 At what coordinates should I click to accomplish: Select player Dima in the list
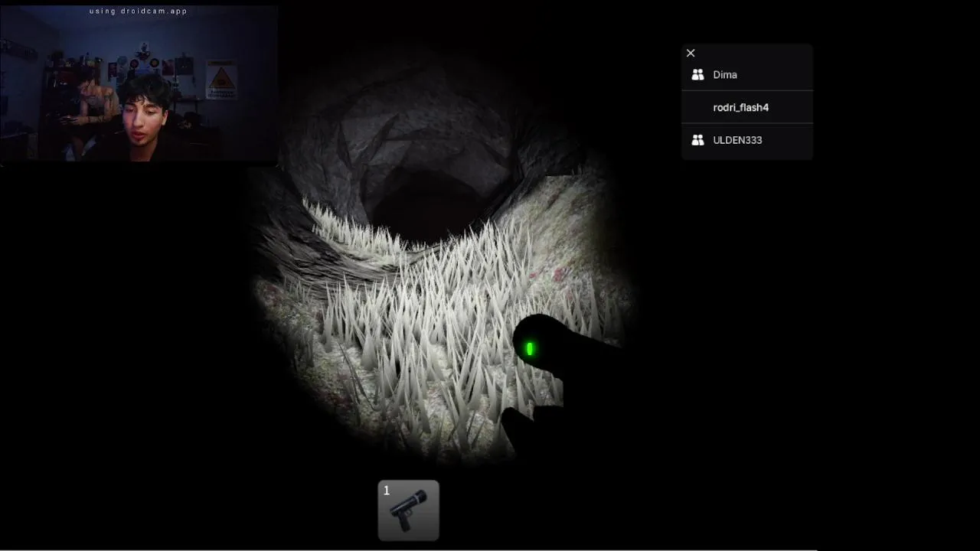747,75
